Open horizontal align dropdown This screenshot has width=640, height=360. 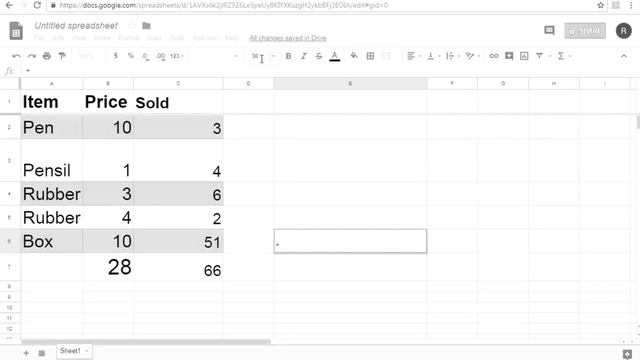coord(414,56)
